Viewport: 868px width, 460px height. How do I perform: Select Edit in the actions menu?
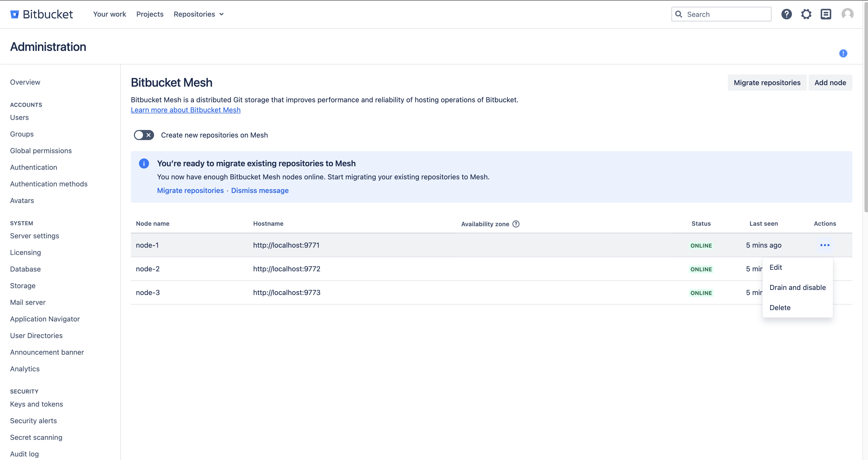[x=776, y=267]
